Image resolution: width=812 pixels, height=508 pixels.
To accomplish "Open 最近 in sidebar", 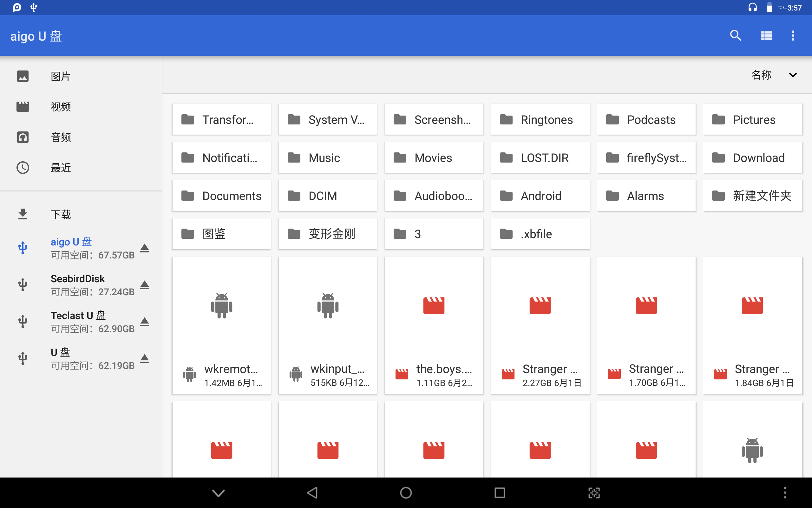I will coord(81,168).
